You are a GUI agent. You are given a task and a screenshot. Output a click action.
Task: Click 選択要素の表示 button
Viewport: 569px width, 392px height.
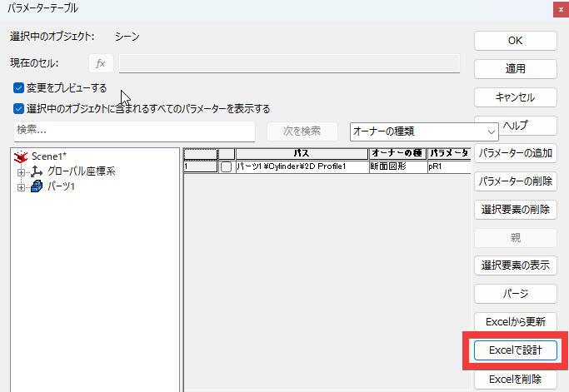pos(516,265)
